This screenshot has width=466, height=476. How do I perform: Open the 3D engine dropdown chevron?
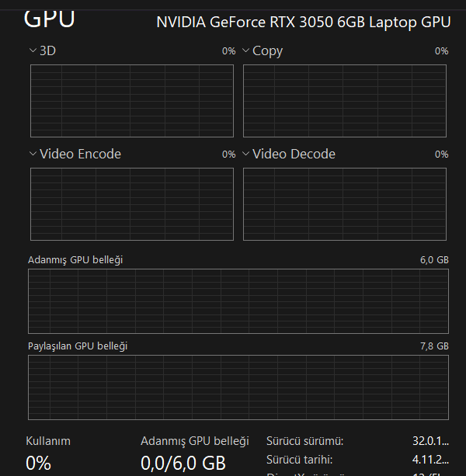(33, 50)
